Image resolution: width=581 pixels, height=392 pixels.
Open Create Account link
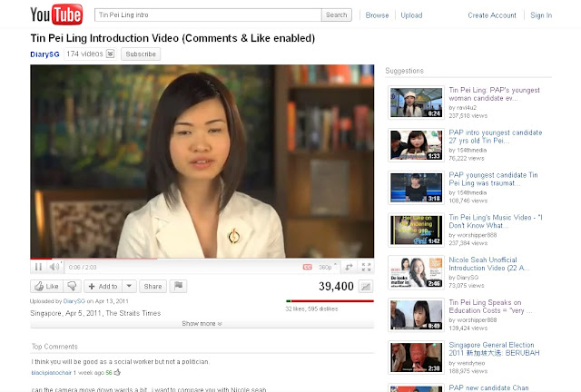[x=492, y=15]
